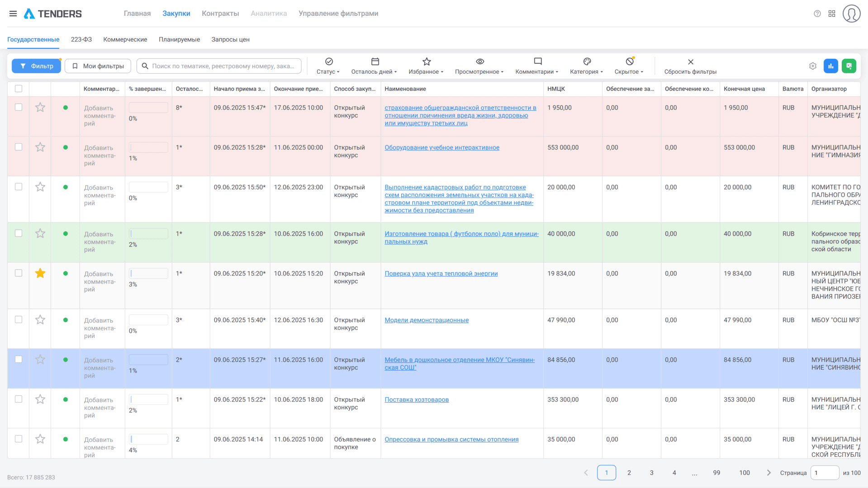The height and width of the screenshot is (488, 868).
Task: Click the previous page arrow
Action: [x=586, y=473]
